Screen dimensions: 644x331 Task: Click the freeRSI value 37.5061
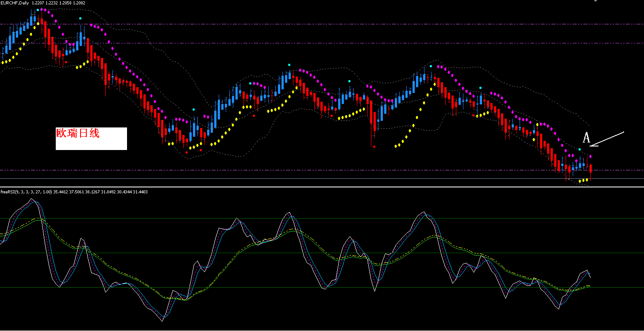[77, 192]
